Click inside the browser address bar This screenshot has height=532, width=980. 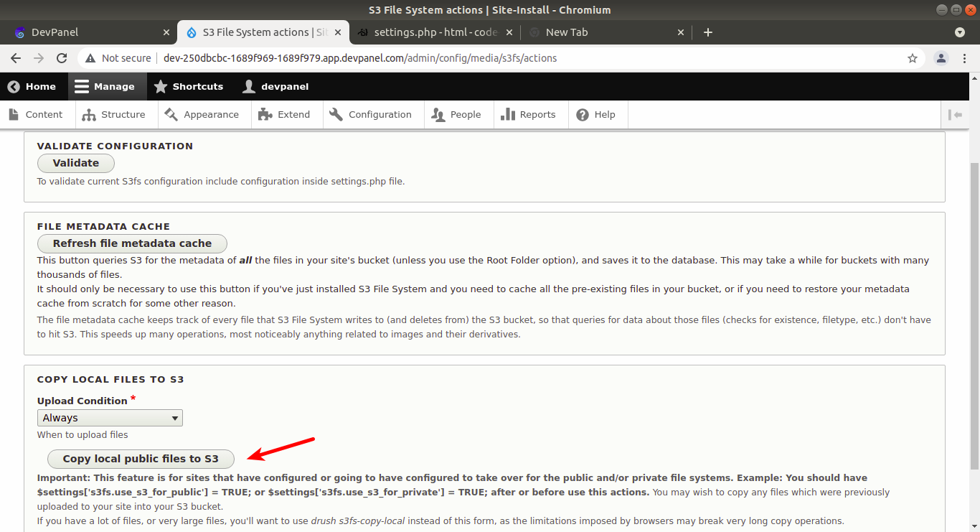tap(430, 57)
